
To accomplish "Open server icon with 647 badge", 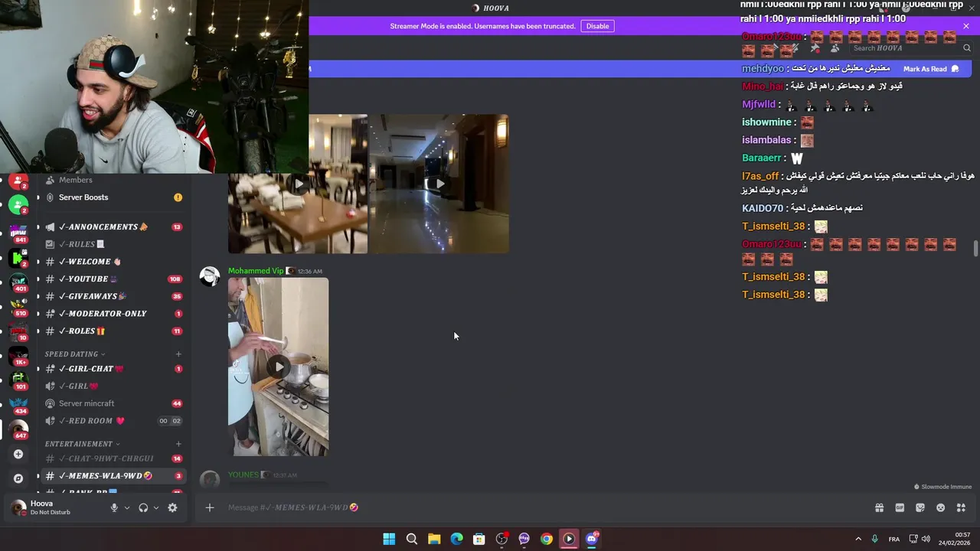I will click(18, 429).
